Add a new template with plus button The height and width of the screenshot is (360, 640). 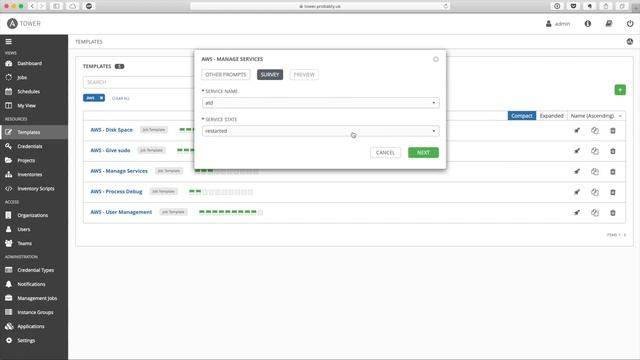[620, 90]
